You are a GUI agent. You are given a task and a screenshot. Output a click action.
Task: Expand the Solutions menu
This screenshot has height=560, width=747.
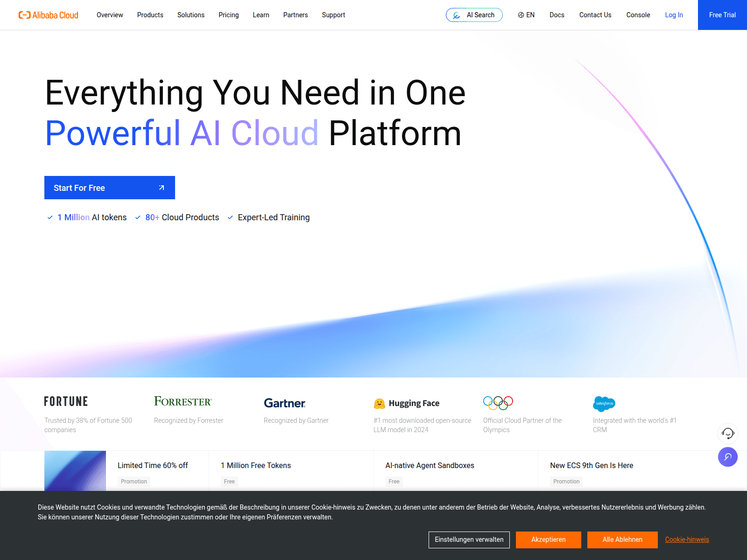tap(190, 15)
